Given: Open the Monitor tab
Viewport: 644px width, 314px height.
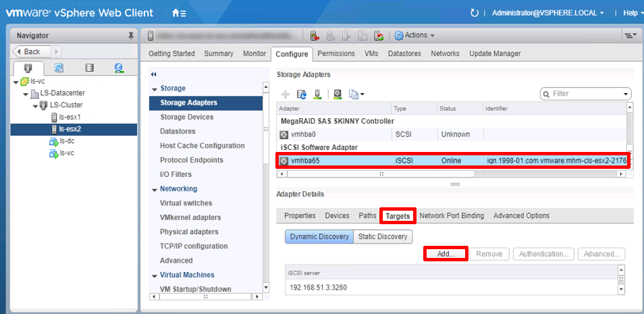Looking at the screenshot, I should [254, 53].
